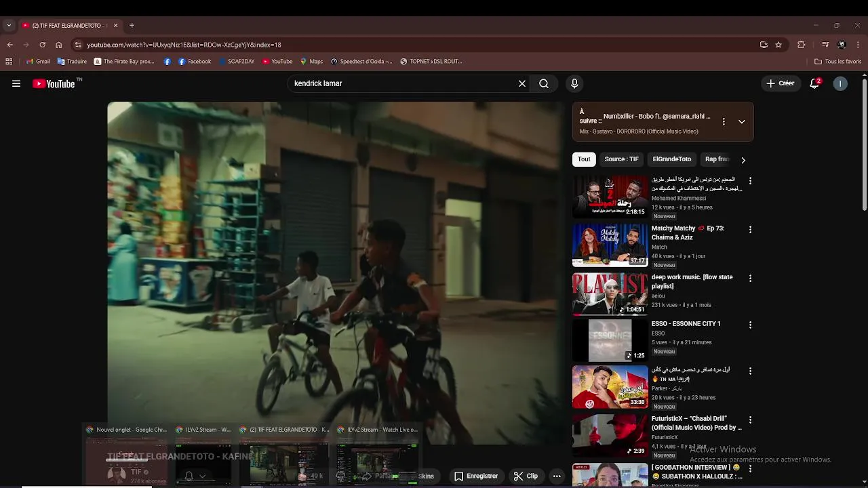View site information in address bar
Image resolution: width=868 pixels, height=488 pixels.
click(78, 45)
